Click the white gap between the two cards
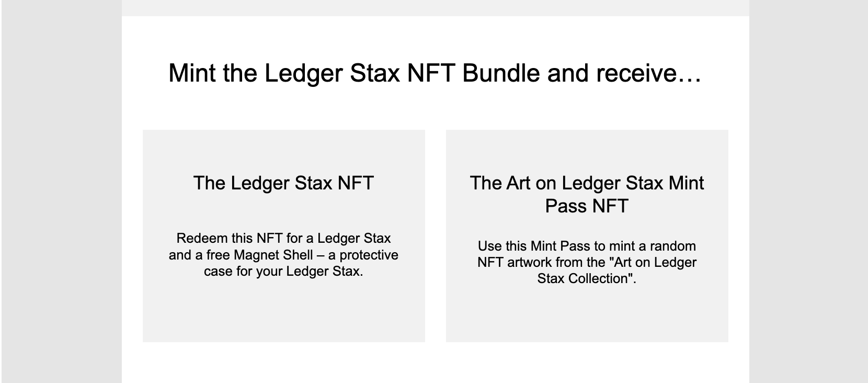The height and width of the screenshot is (383, 868). pos(436,235)
